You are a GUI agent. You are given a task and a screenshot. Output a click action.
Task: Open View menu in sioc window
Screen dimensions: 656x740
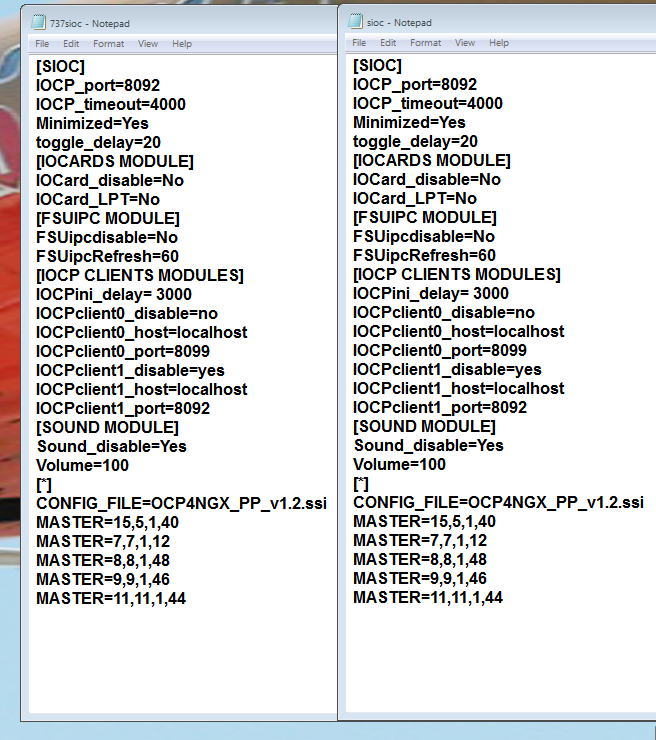coord(465,43)
